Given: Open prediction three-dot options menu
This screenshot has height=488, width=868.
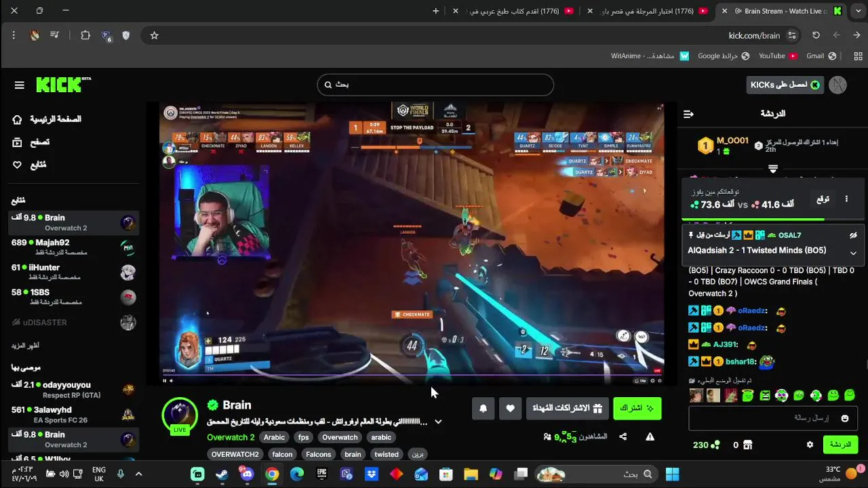Looking at the screenshot, I should (846, 199).
